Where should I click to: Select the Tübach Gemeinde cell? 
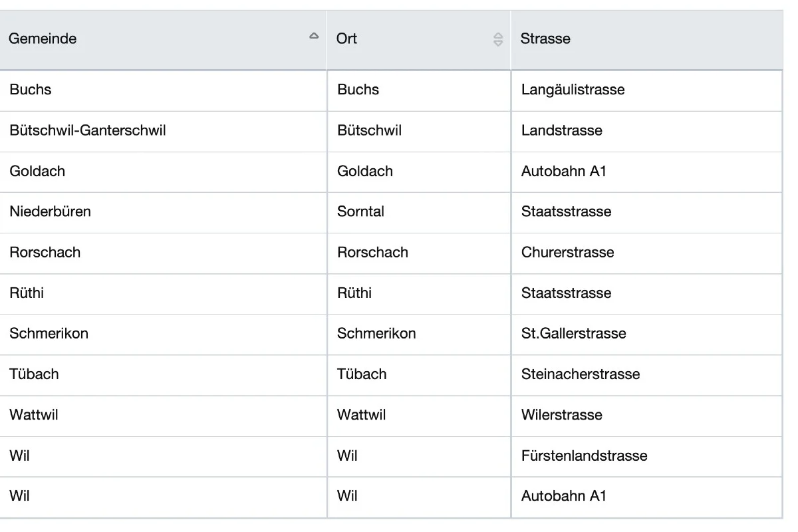pos(163,374)
